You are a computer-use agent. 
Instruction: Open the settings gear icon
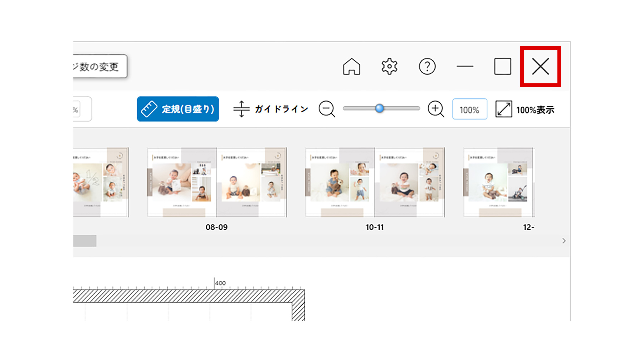(389, 67)
